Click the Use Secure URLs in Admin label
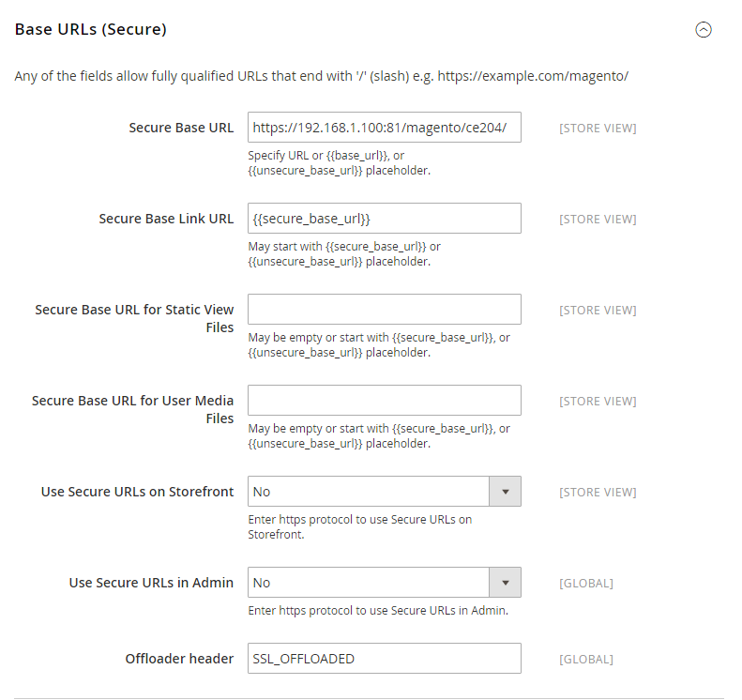 [151, 583]
